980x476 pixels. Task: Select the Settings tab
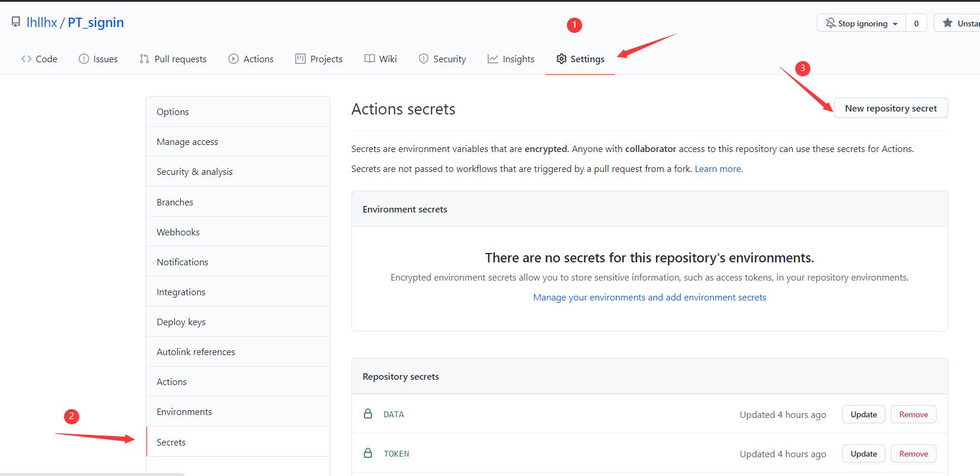click(x=580, y=59)
